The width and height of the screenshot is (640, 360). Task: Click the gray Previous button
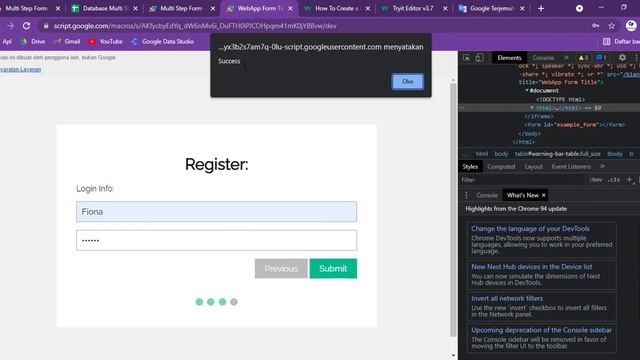(281, 269)
